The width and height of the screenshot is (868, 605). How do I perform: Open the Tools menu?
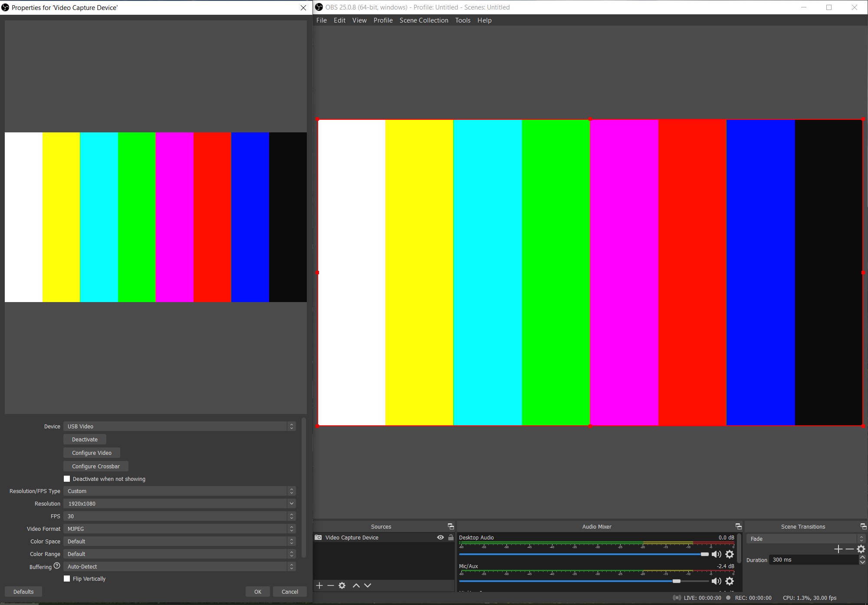coord(463,20)
